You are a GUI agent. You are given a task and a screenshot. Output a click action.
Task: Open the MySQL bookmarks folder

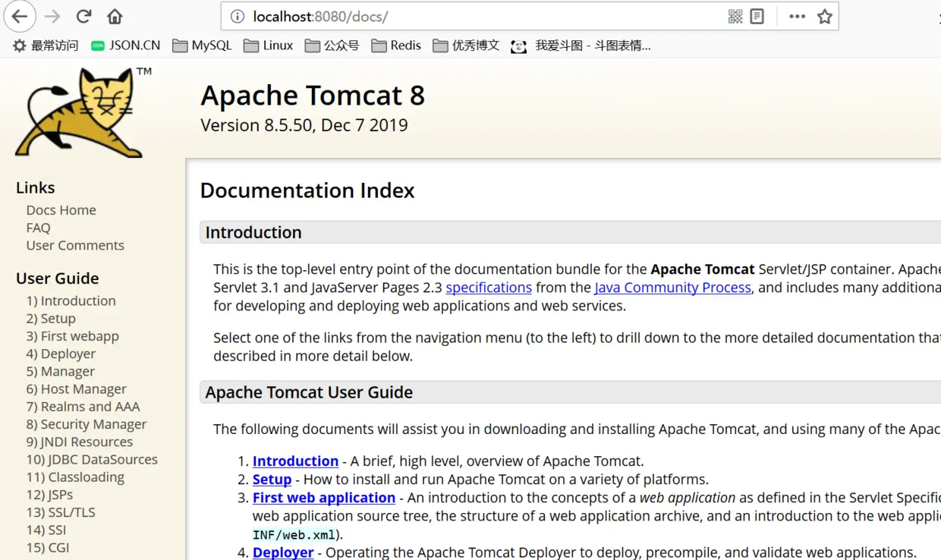click(202, 46)
